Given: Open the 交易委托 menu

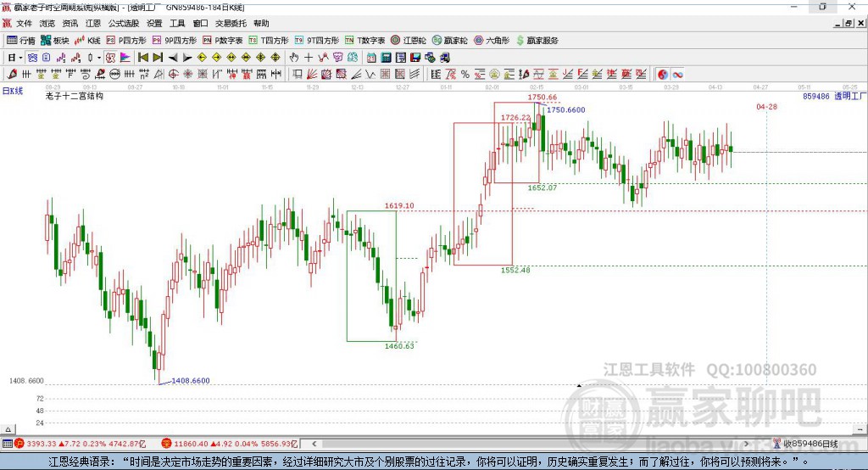Looking at the screenshot, I should coord(231,23).
